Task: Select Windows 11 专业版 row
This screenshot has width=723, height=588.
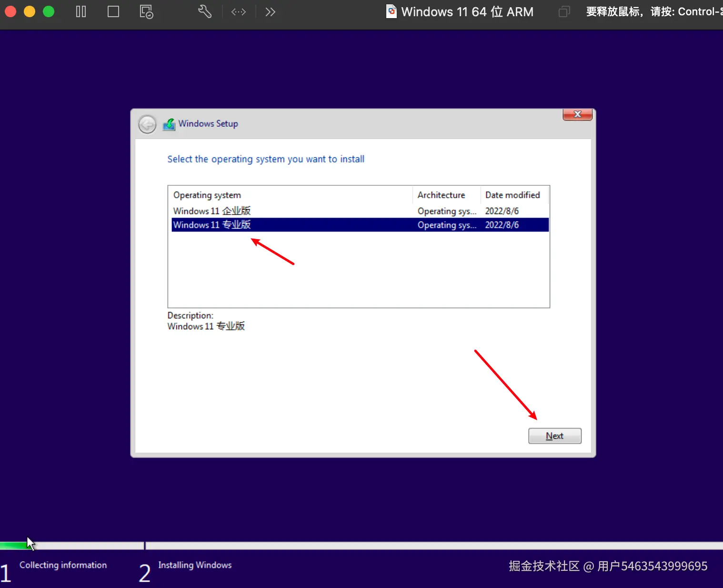Action: tap(360, 225)
